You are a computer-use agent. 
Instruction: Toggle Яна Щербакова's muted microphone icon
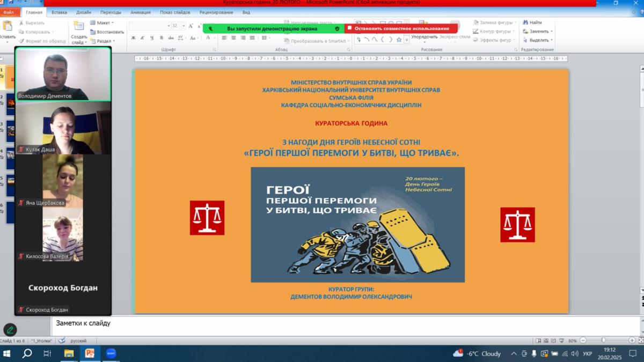(x=21, y=203)
